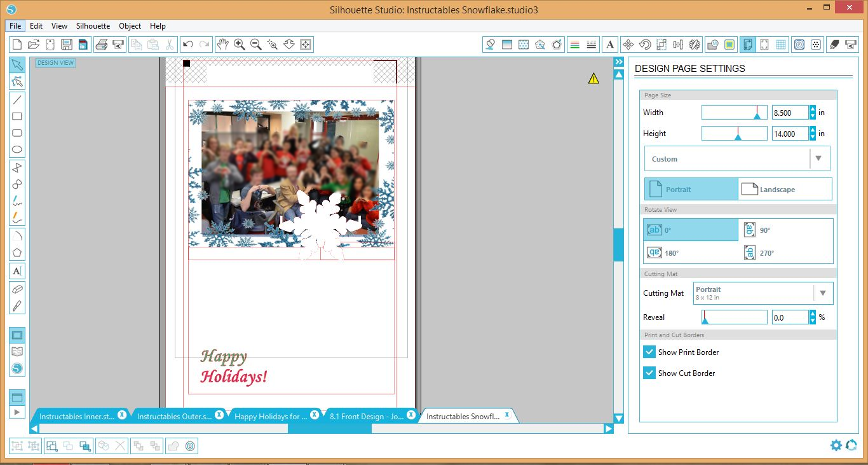The width and height of the screenshot is (868, 465).
Task: Click the Print icon
Action: (101, 45)
